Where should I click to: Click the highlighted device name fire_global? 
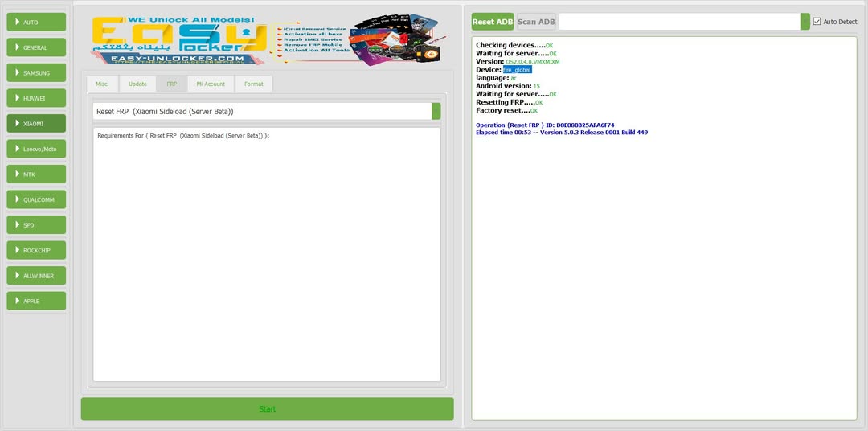point(517,70)
